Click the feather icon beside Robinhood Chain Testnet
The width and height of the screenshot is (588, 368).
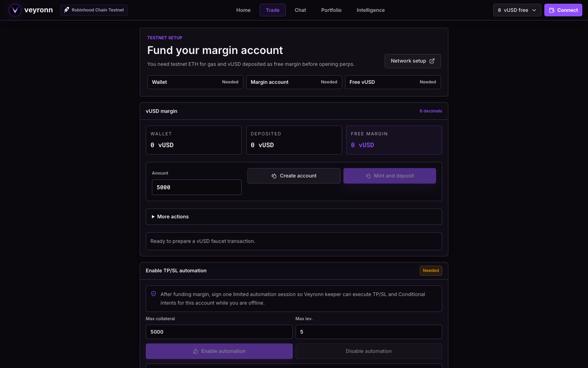pyautogui.click(x=67, y=10)
